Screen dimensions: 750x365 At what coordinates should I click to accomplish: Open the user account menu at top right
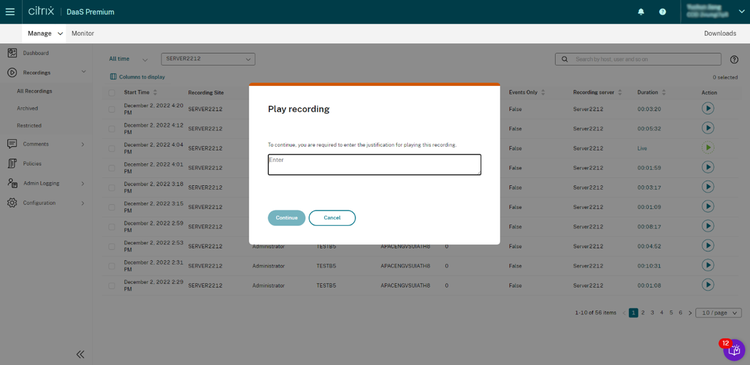[x=715, y=12]
